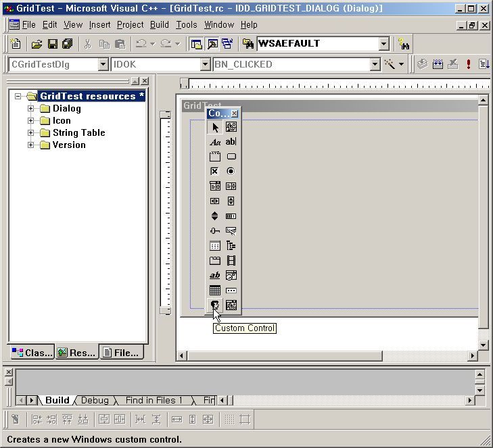Viewport: 493px width, 448px height.
Task: Select the Group Box control tool
Action: tap(214, 157)
